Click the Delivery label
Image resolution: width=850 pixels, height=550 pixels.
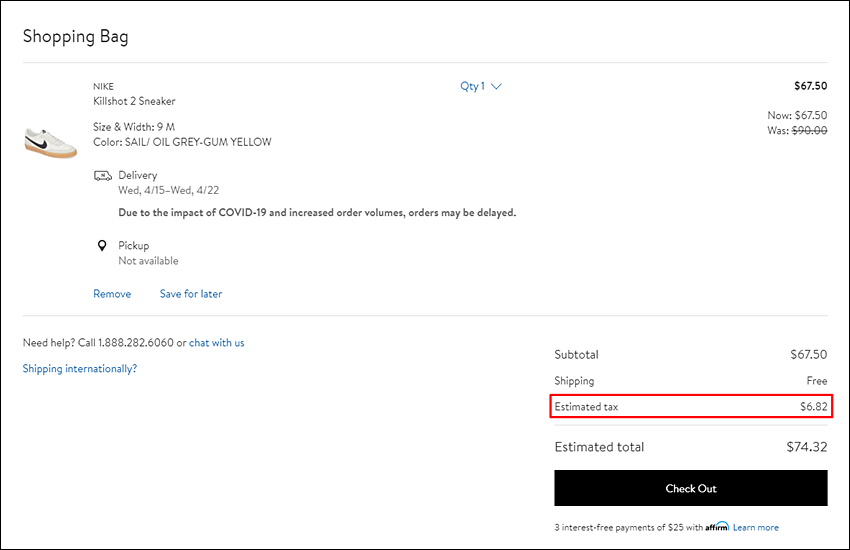[138, 175]
